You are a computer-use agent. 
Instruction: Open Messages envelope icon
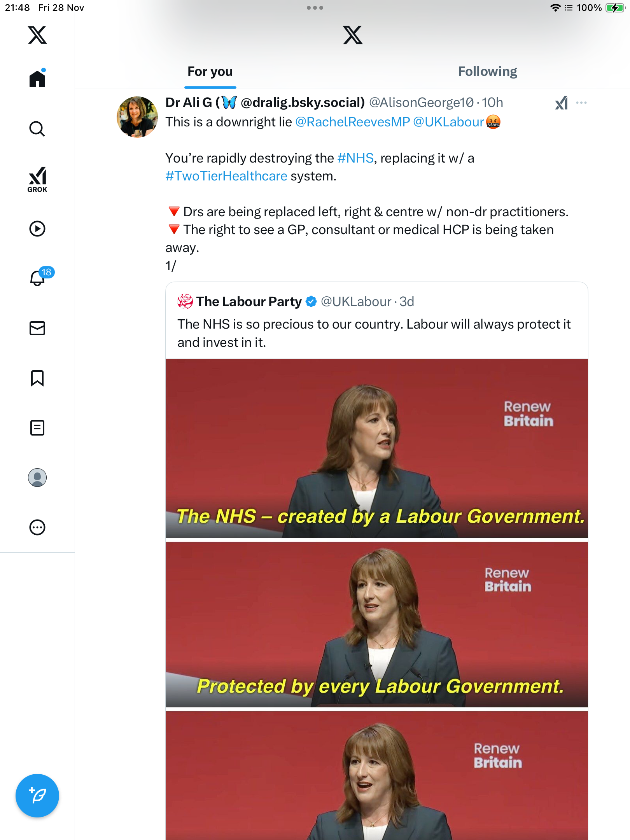[37, 328]
